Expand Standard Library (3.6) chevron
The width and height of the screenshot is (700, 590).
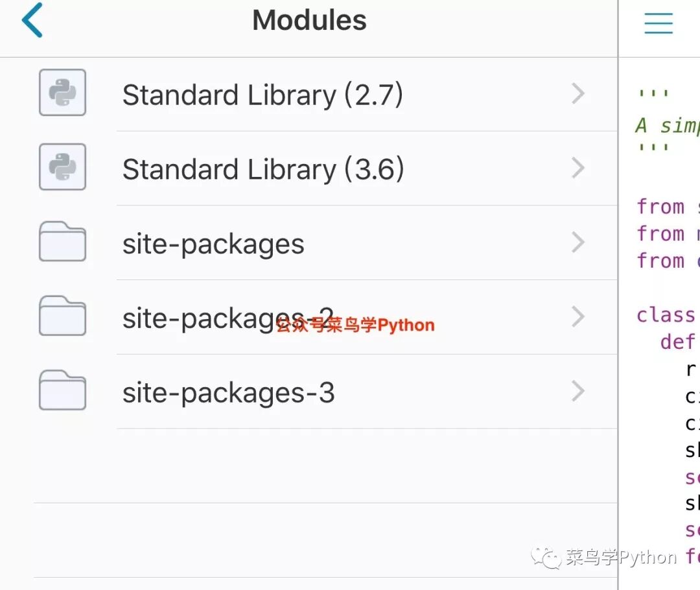click(x=578, y=168)
